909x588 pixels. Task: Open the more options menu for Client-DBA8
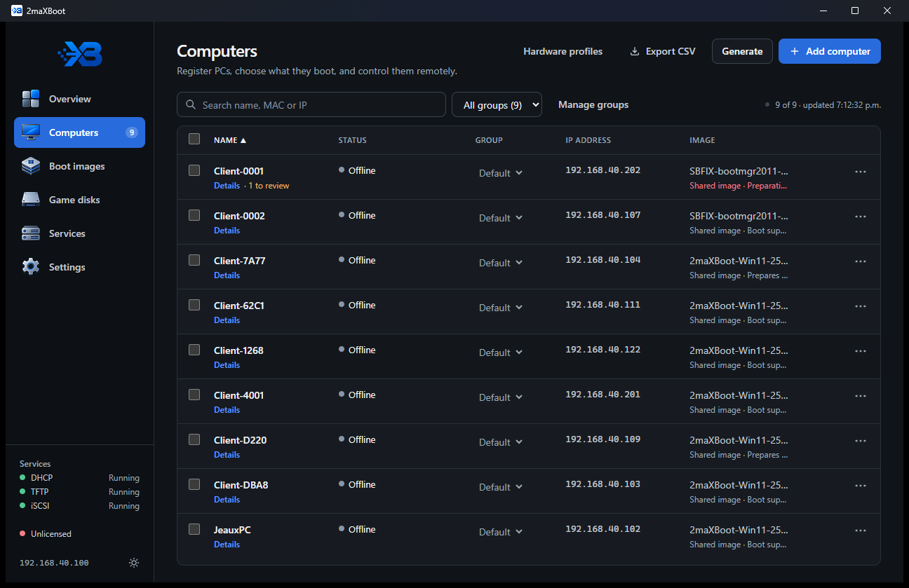tap(861, 486)
